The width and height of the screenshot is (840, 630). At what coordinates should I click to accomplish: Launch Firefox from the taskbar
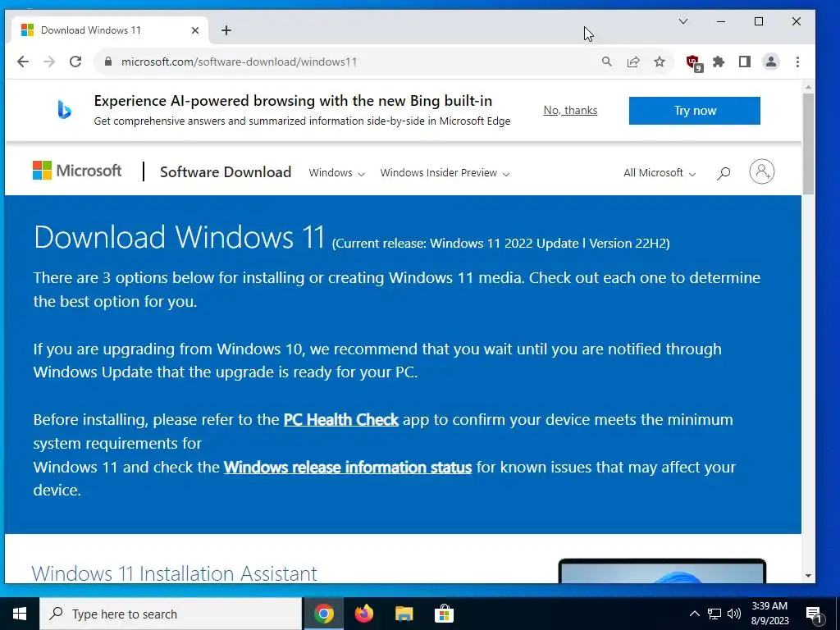[363, 614]
